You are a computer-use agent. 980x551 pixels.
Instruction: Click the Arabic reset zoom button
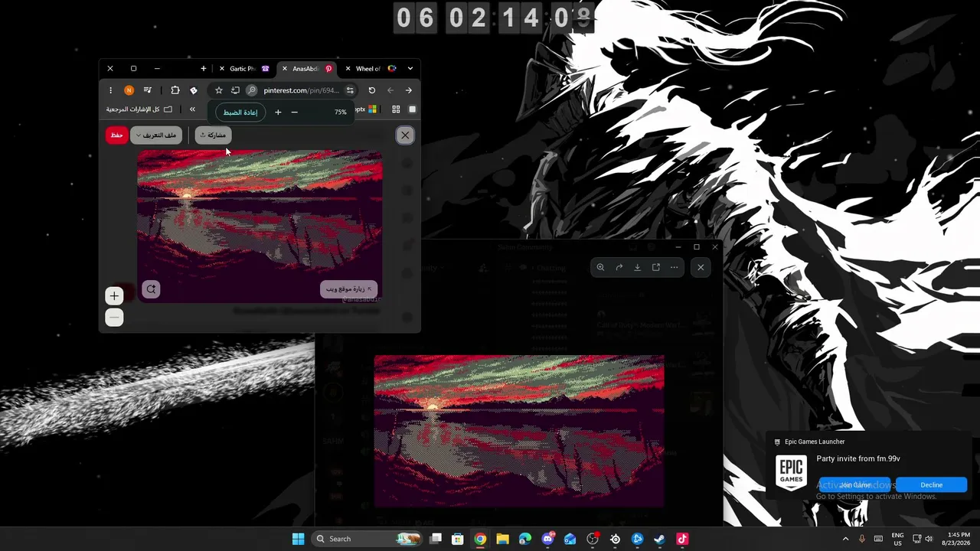[x=240, y=112]
